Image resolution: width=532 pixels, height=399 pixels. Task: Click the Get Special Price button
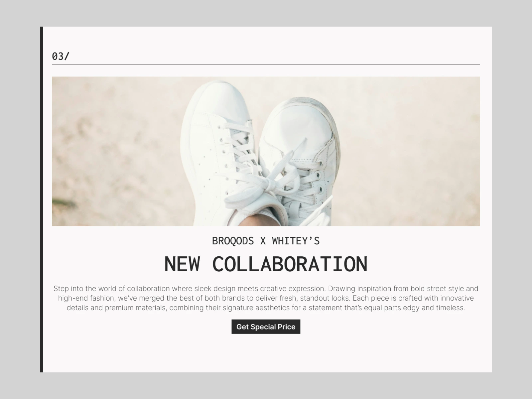click(266, 327)
